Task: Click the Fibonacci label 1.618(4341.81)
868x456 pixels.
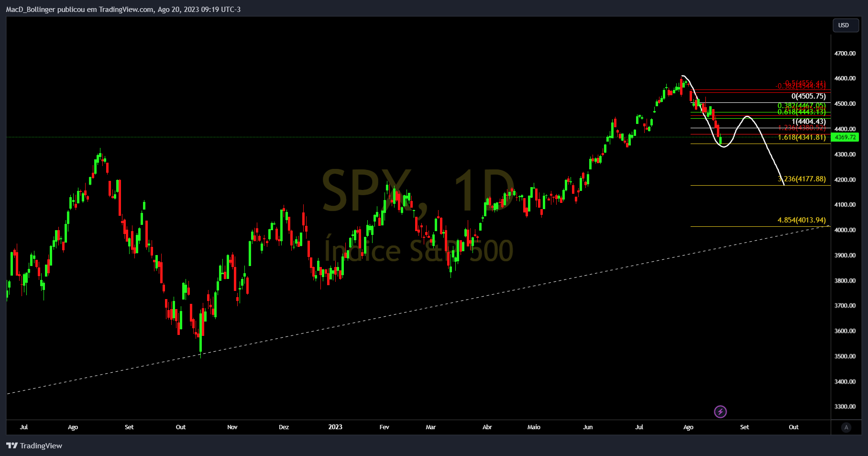Action: (x=802, y=137)
